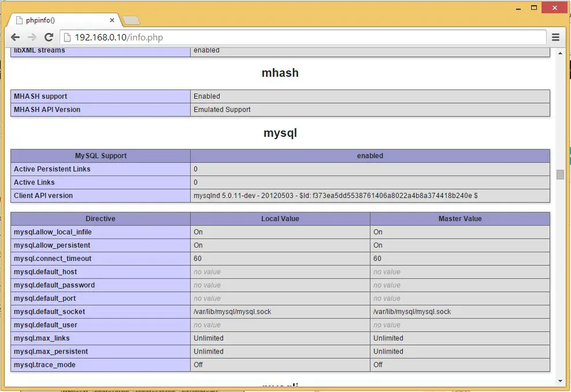Image resolution: width=571 pixels, height=392 pixels.
Task: Click the browser forward arrow
Action: (x=32, y=37)
